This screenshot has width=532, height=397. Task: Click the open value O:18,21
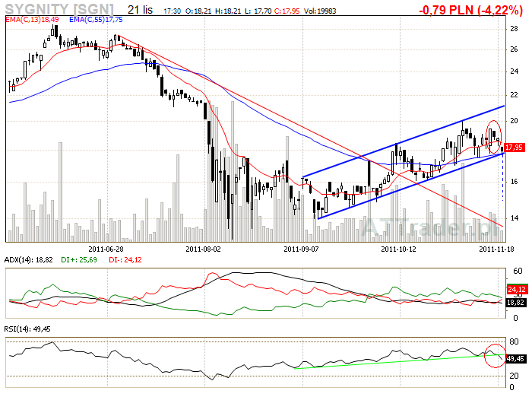pos(199,11)
